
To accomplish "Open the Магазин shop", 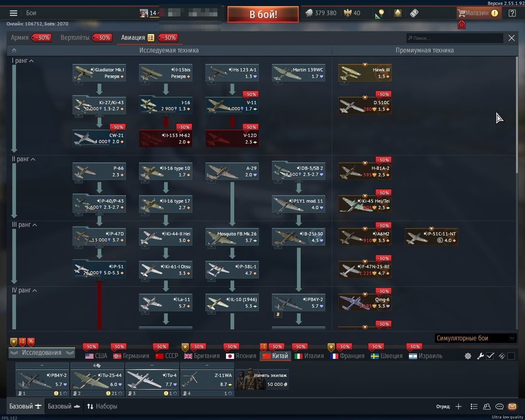I will click(x=479, y=13).
